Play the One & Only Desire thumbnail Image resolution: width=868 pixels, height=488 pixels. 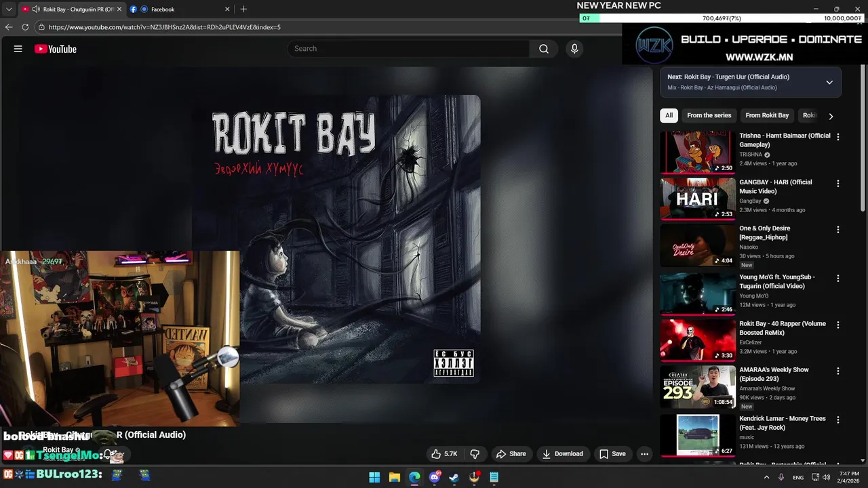(698, 245)
